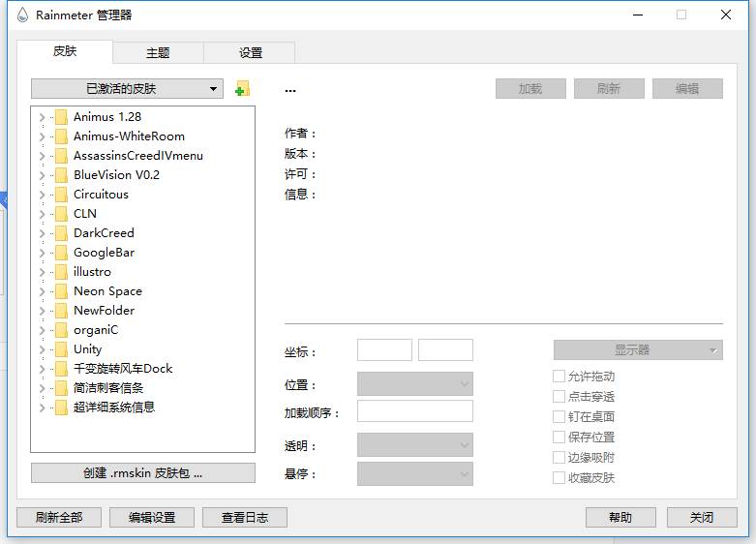Click the create new skin folder icon
This screenshot has height=544, width=756.
coord(242,89)
